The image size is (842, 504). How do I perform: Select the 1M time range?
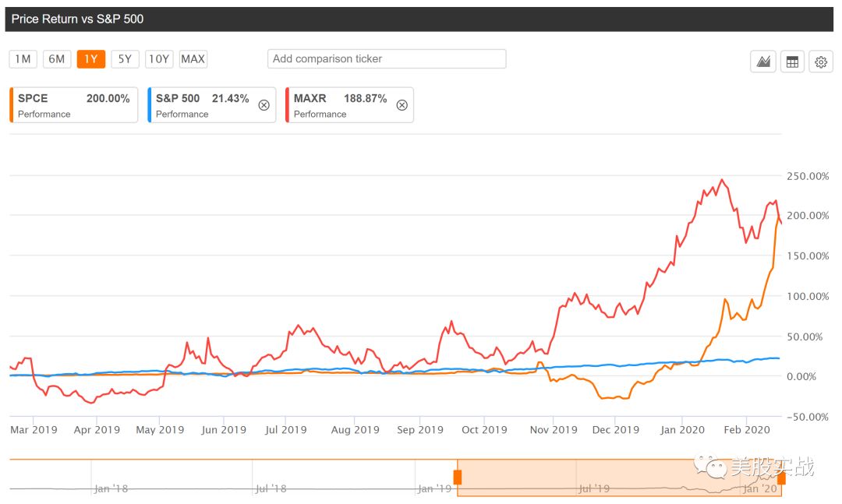pyautogui.click(x=23, y=59)
